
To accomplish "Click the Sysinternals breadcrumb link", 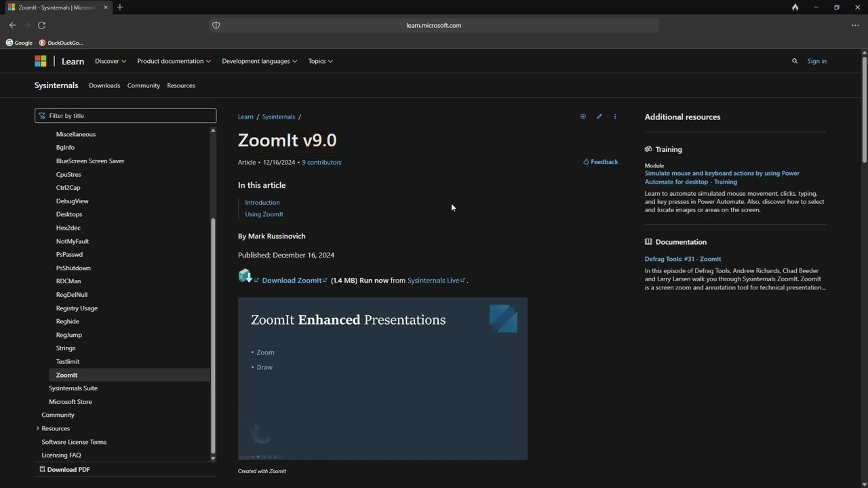I will [279, 117].
